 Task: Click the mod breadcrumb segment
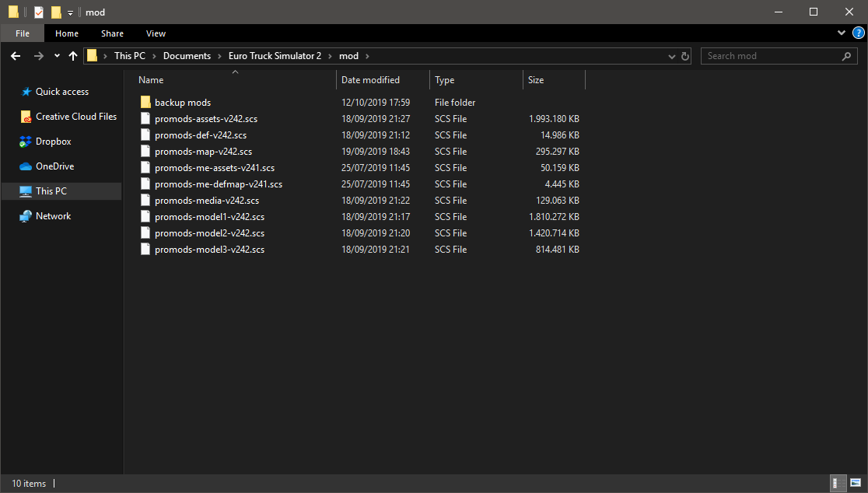[x=348, y=56]
